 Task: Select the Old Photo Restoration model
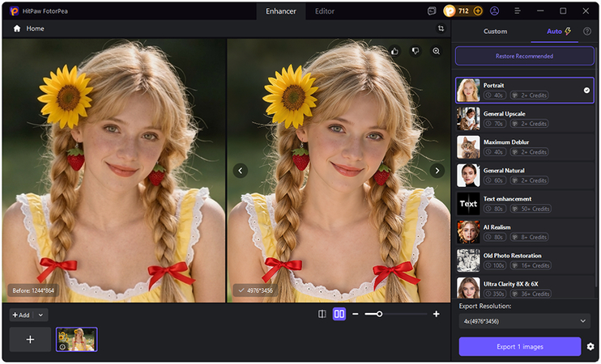[524, 260]
